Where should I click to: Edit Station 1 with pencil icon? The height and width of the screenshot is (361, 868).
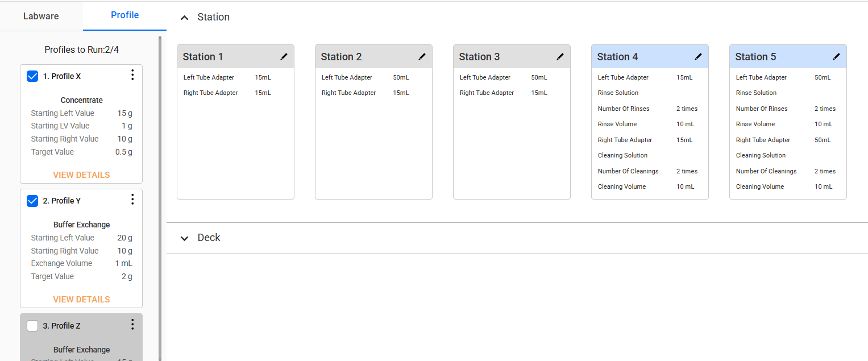[284, 57]
